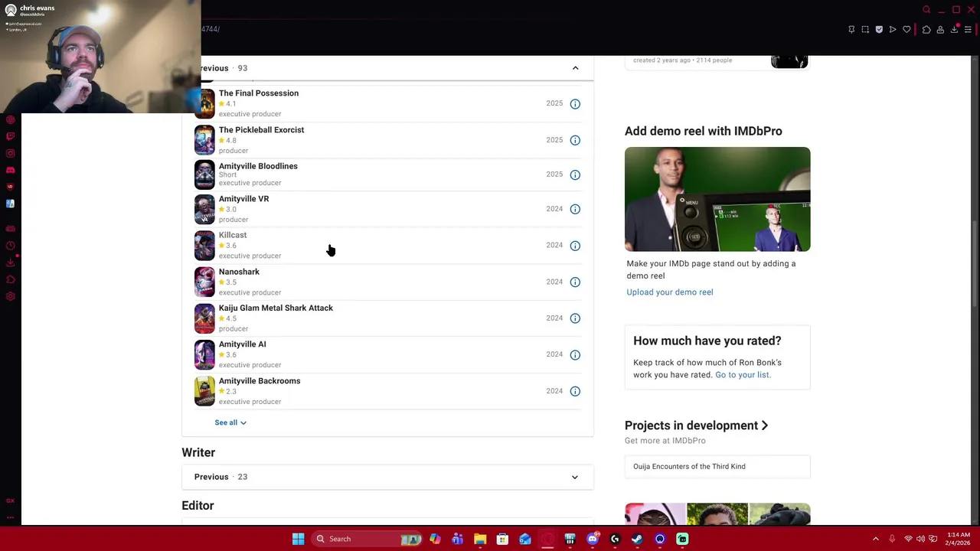The height and width of the screenshot is (551, 980).
Task: Open info for The Final Possession
Action: click(x=575, y=104)
